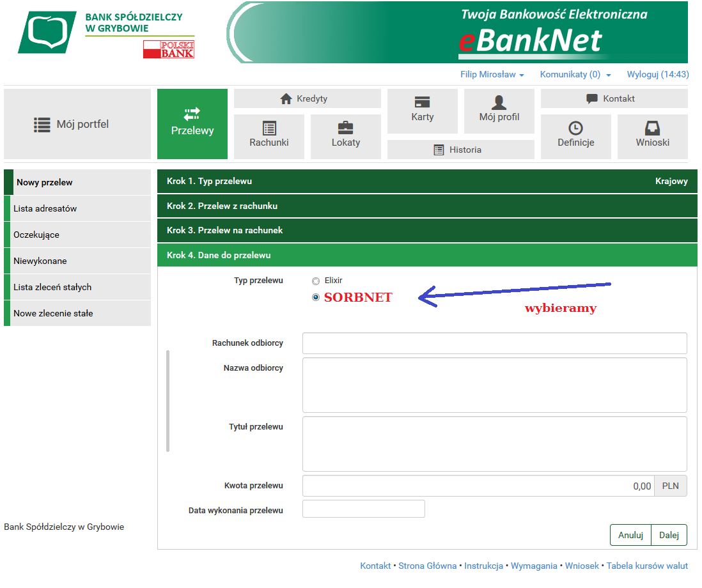Click the form's vertical scrollbar
702x588 pixels.
(x=168, y=401)
